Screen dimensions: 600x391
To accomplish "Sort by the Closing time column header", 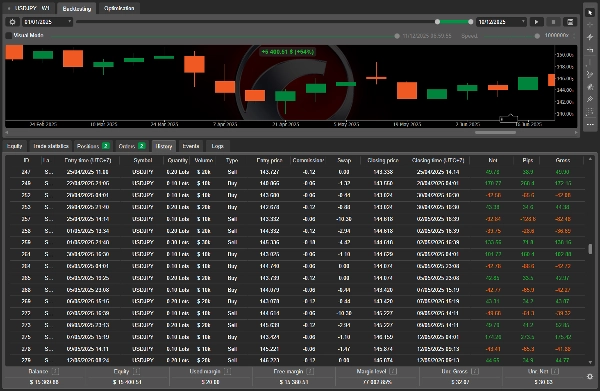I will click(438, 160).
